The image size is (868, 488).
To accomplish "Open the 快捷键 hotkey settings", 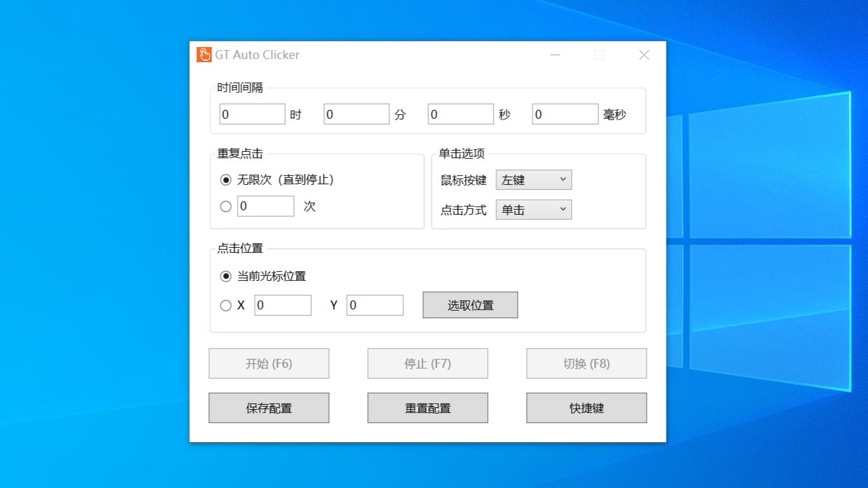I will tap(586, 407).
